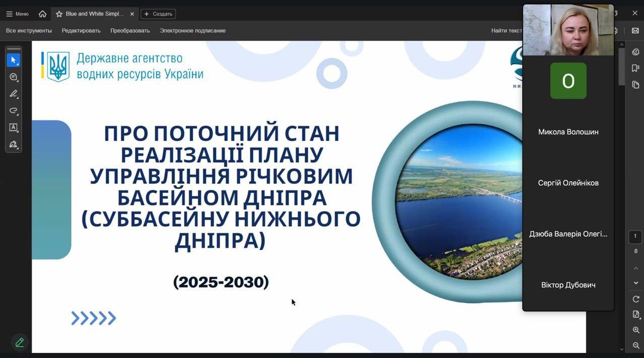Screen dimensions: 644x358
Task: Click the circular Dnipro river photo
Action: [x=459, y=202]
